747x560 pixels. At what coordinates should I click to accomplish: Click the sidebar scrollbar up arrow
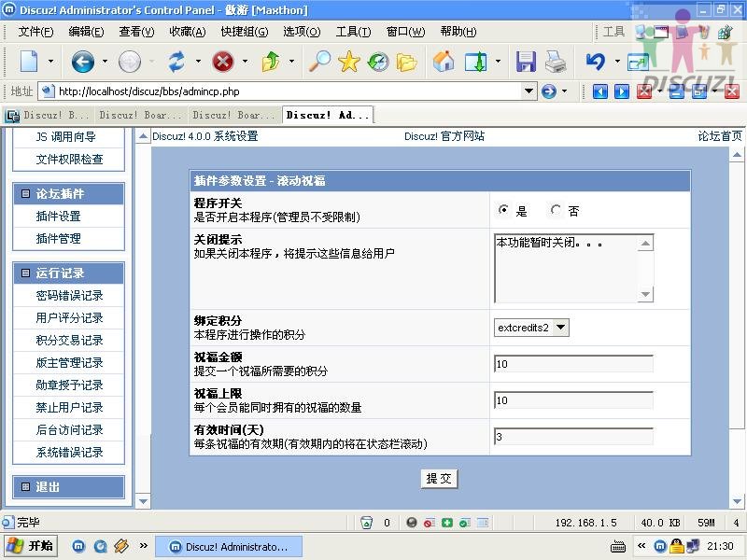pyautogui.click(x=143, y=137)
